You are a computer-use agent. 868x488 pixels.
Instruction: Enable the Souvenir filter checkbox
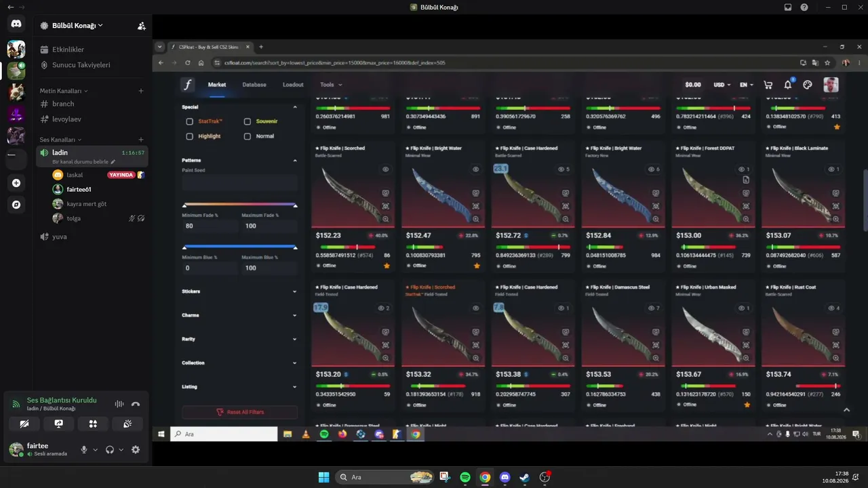(248, 121)
